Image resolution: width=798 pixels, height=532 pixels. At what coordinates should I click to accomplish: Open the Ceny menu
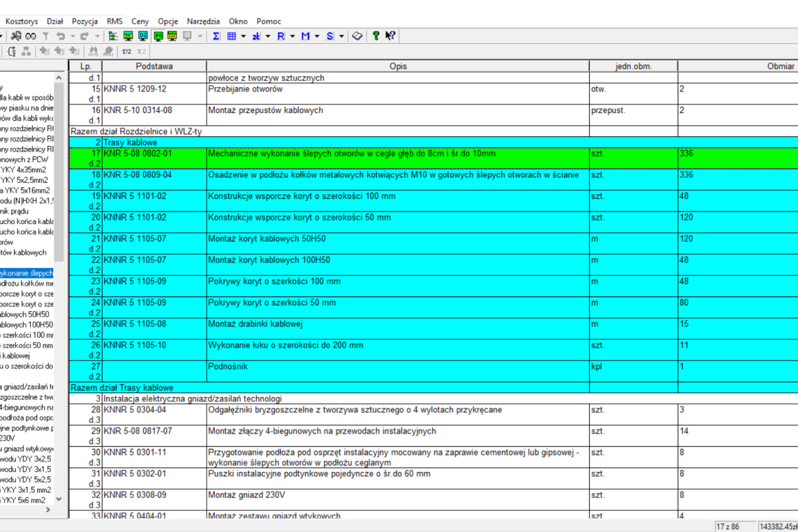(x=140, y=21)
